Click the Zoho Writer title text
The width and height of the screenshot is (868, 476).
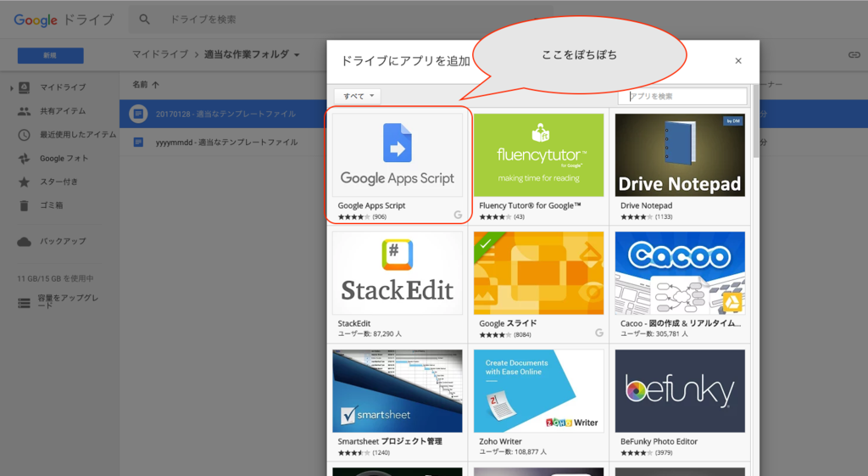pos(500,442)
